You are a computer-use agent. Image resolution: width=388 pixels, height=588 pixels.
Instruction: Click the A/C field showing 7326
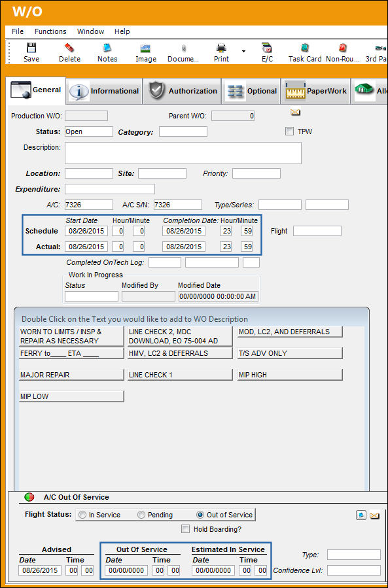(88, 205)
